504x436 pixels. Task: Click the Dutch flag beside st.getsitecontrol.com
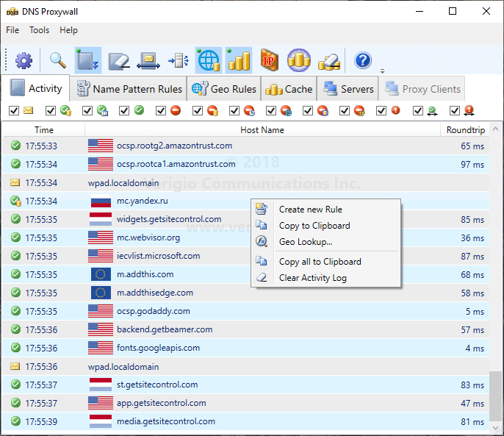[101, 385]
